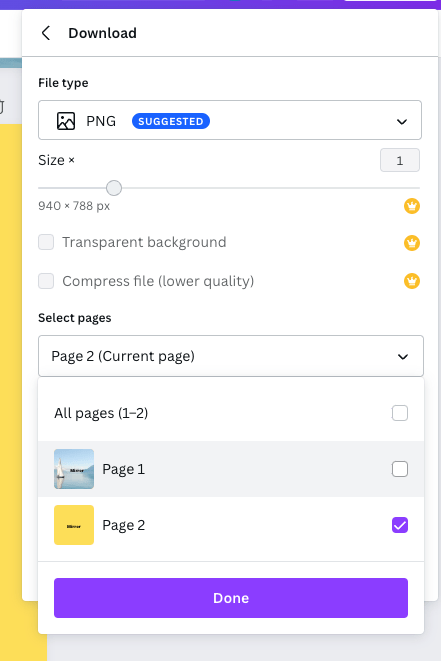Click the crown icon beside Compress file
The height and width of the screenshot is (661, 441).
(x=411, y=281)
